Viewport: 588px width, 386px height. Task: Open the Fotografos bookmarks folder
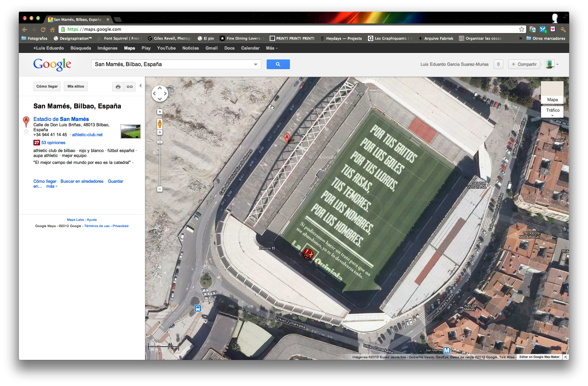tap(34, 38)
